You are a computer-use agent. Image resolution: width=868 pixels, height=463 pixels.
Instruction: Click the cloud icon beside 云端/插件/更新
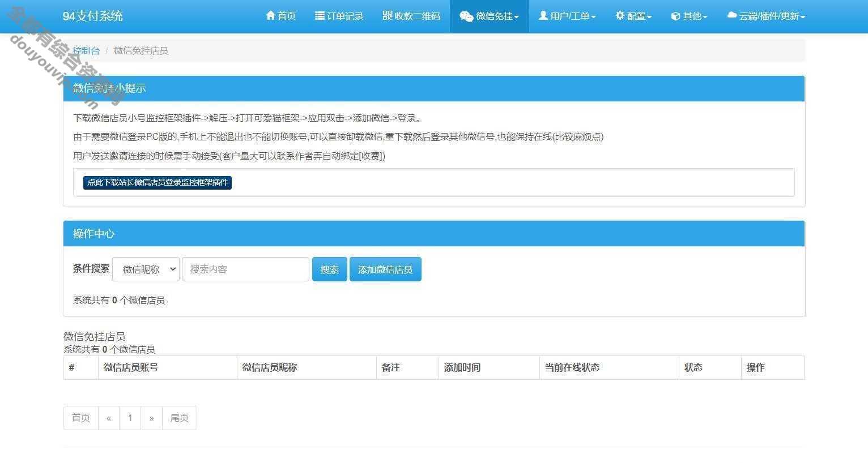(732, 16)
